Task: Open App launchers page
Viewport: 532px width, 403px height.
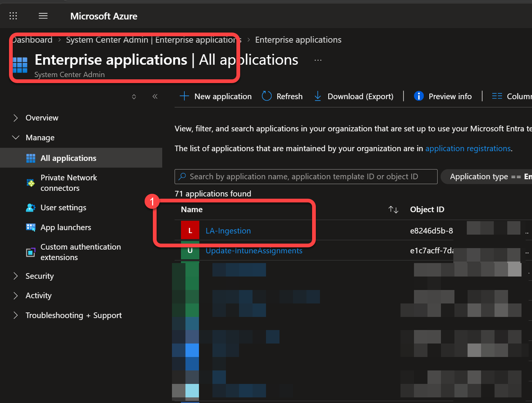Action: [x=66, y=228]
